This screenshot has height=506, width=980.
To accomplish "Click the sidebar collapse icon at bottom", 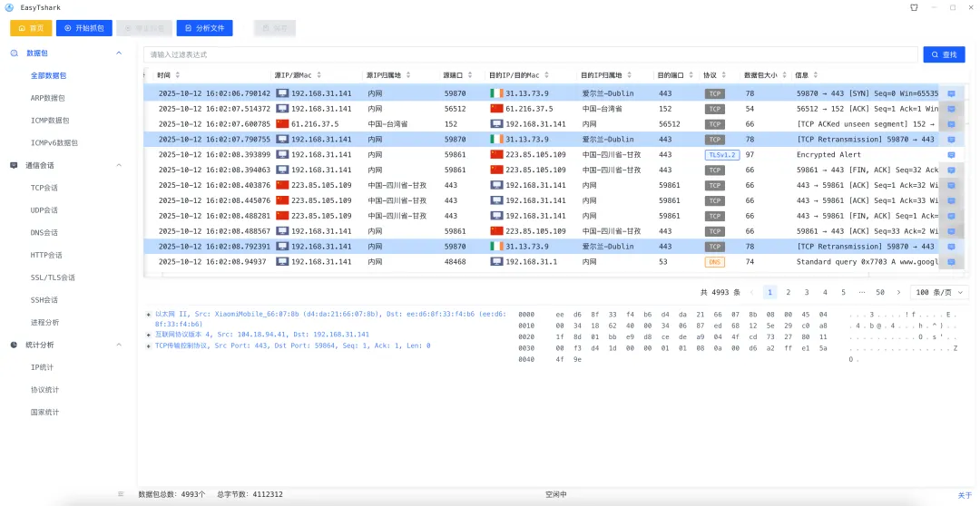I will (121, 494).
